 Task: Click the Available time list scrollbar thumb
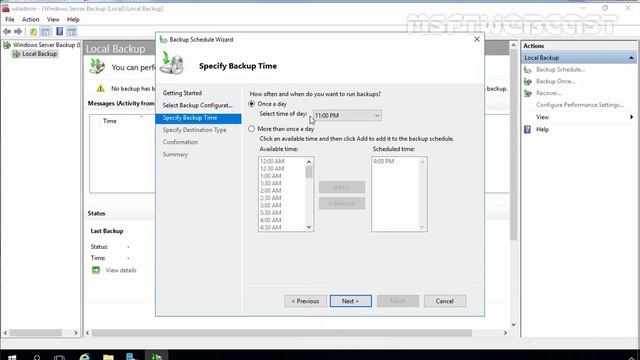pyautogui.click(x=309, y=172)
